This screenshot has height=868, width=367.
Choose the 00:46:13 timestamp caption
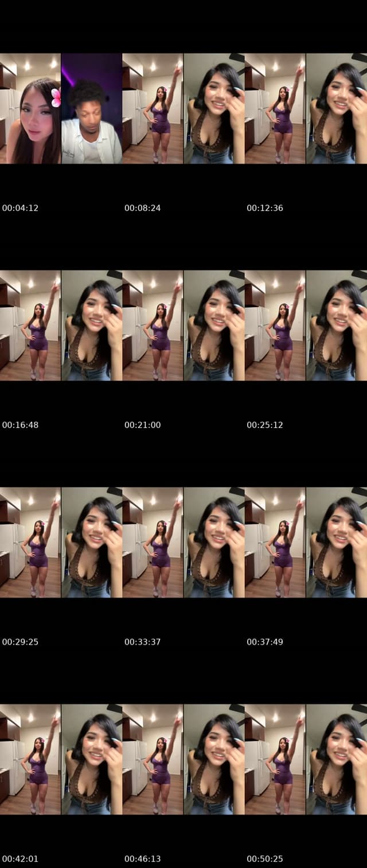[x=142, y=859]
